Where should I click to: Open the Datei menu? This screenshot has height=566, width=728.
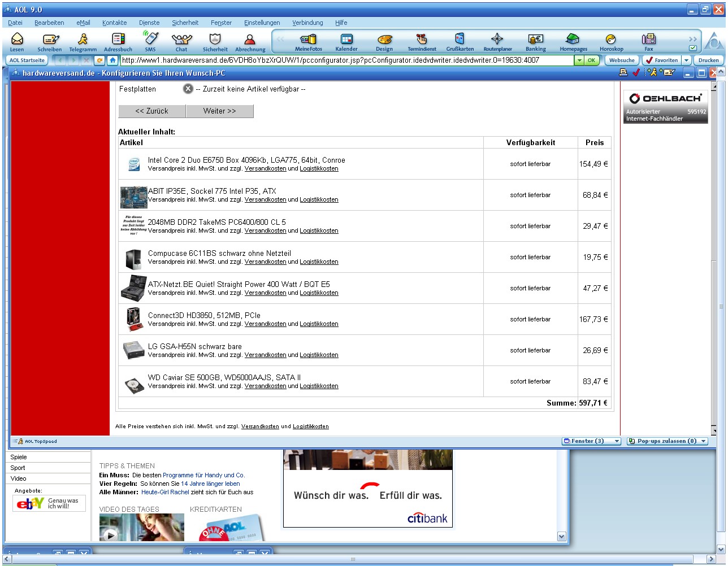pos(15,23)
